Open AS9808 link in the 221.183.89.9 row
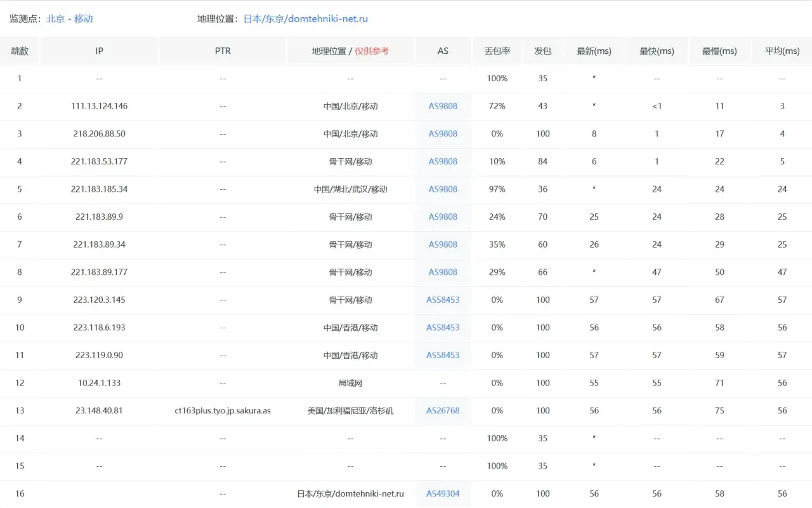Viewport: 812px width, 508px height. [x=443, y=217]
